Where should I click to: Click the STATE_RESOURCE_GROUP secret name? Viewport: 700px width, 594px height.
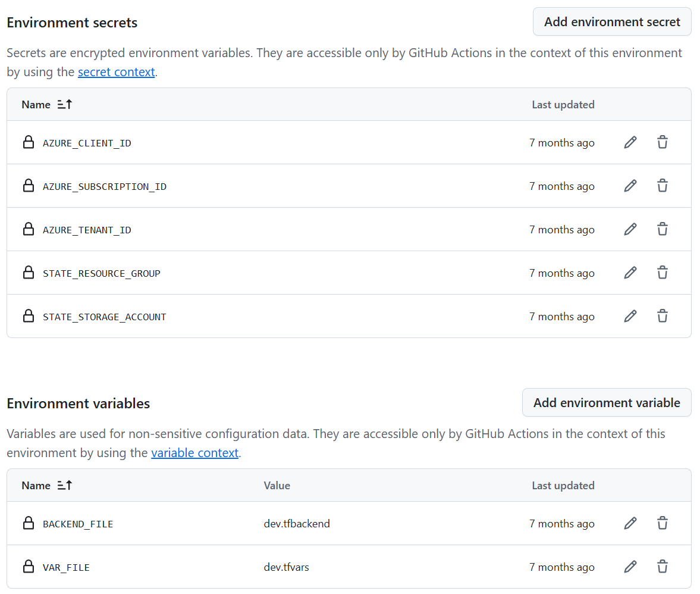(101, 273)
